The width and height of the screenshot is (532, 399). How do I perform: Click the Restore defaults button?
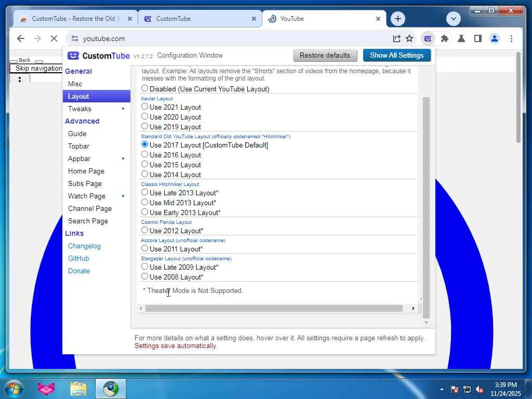pos(325,55)
